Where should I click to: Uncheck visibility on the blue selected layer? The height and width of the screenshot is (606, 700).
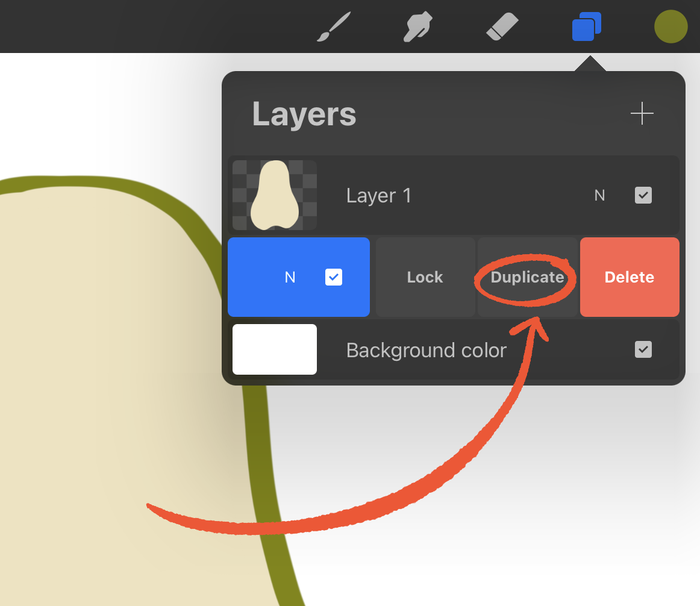[333, 277]
